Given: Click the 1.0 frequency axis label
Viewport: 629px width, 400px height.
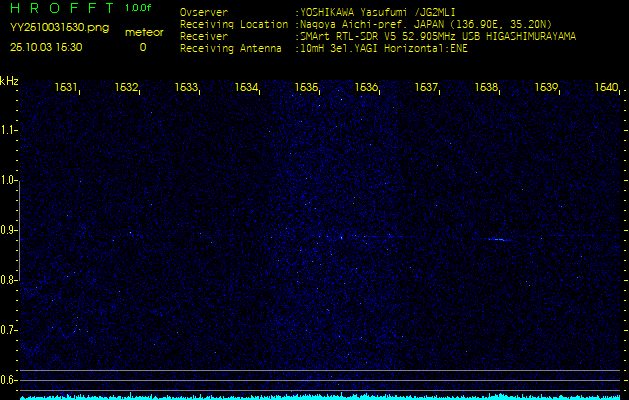Looking at the screenshot, I should [7, 180].
